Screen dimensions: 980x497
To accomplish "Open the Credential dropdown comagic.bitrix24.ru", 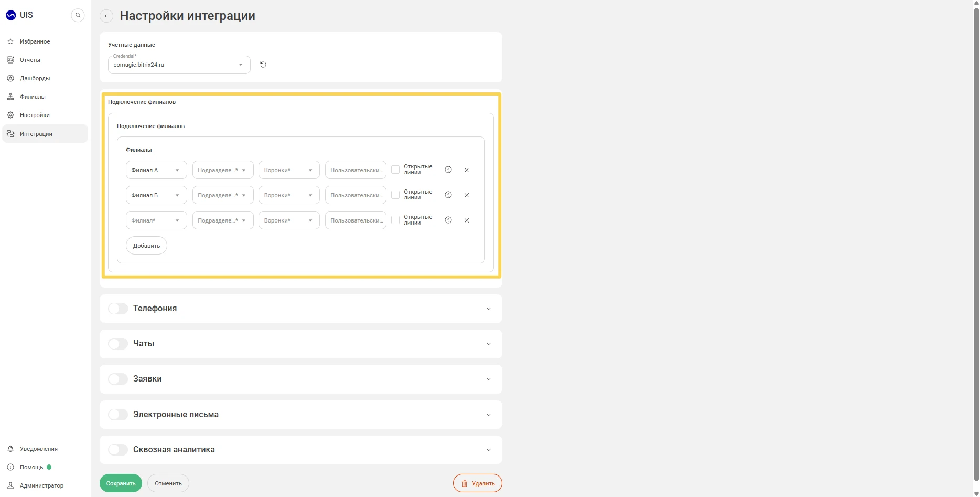I will coord(179,65).
